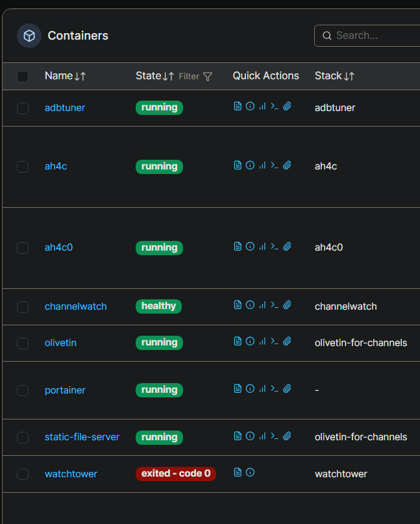Check the portainer container checkbox
Screen dimensions: 420x524
[23, 390]
